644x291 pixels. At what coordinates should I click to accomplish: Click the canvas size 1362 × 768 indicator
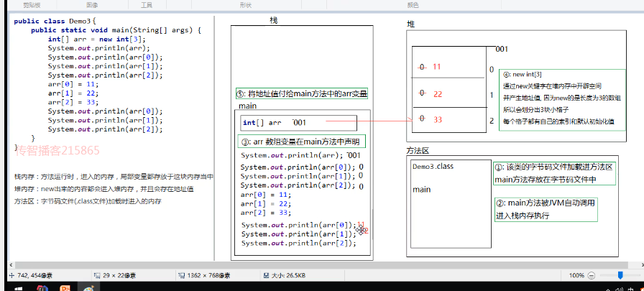(x=204, y=275)
